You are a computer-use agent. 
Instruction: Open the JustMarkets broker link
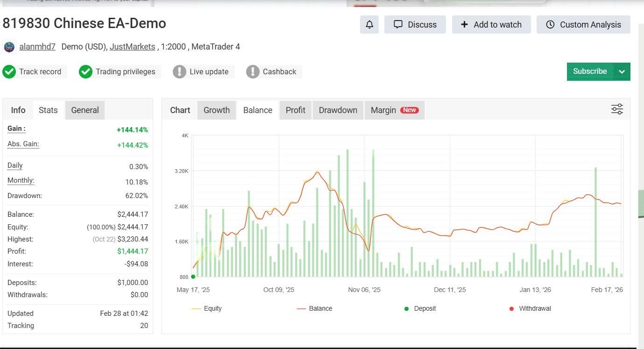tap(132, 47)
